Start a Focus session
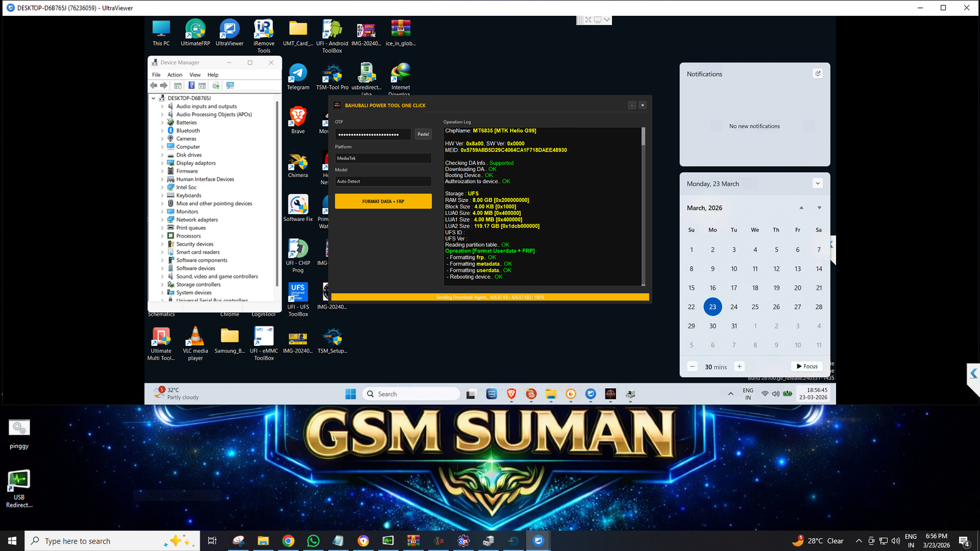Viewport: 980px width, 551px height. pos(807,366)
